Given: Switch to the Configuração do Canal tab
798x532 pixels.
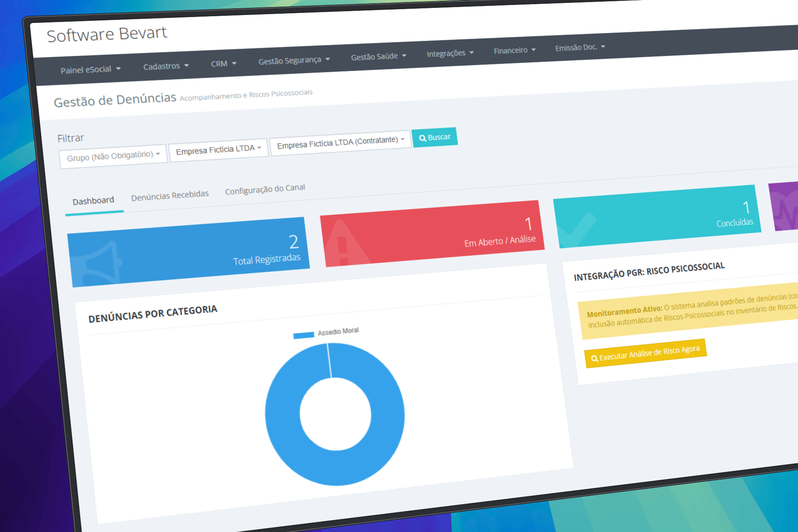Looking at the screenshot, I should click(265, 189).
